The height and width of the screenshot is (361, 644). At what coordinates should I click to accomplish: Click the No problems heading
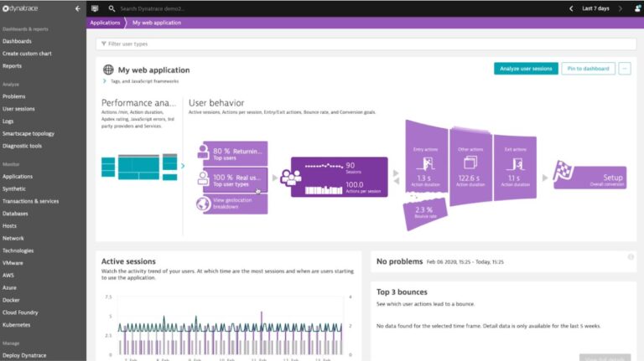(400, 261)
